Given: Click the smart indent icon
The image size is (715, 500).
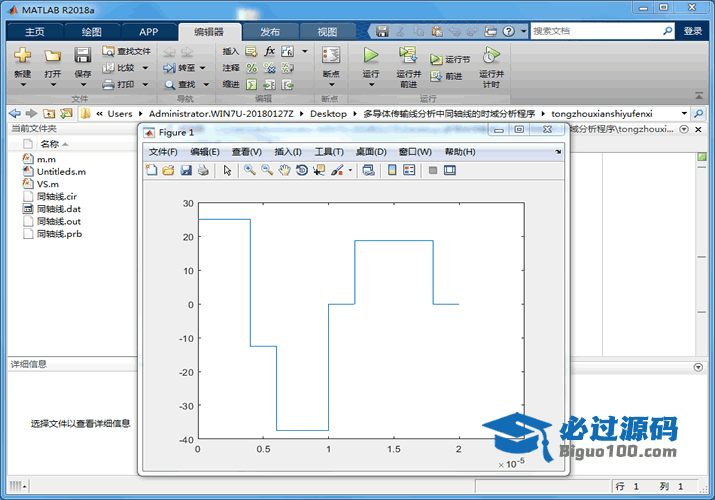Looking at the screenshot, I should [252, 85].
